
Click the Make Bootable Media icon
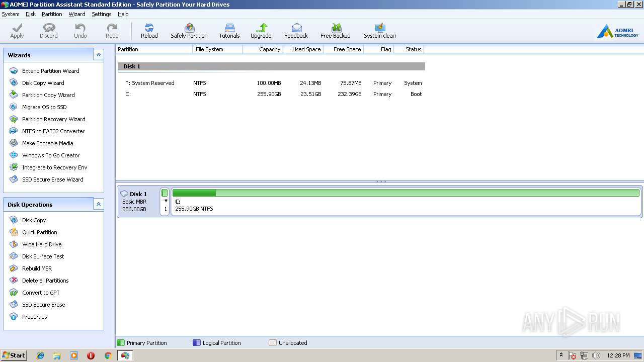click(14, 143)
